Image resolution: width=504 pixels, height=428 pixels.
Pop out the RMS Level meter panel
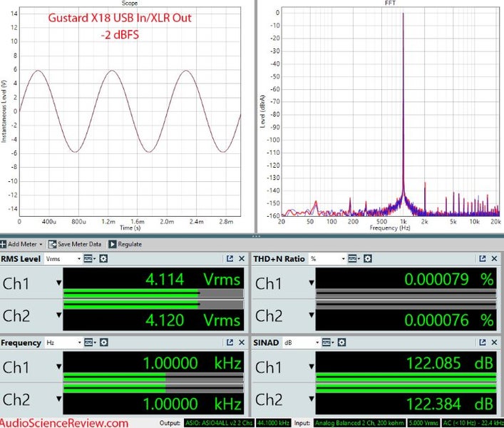230,259
